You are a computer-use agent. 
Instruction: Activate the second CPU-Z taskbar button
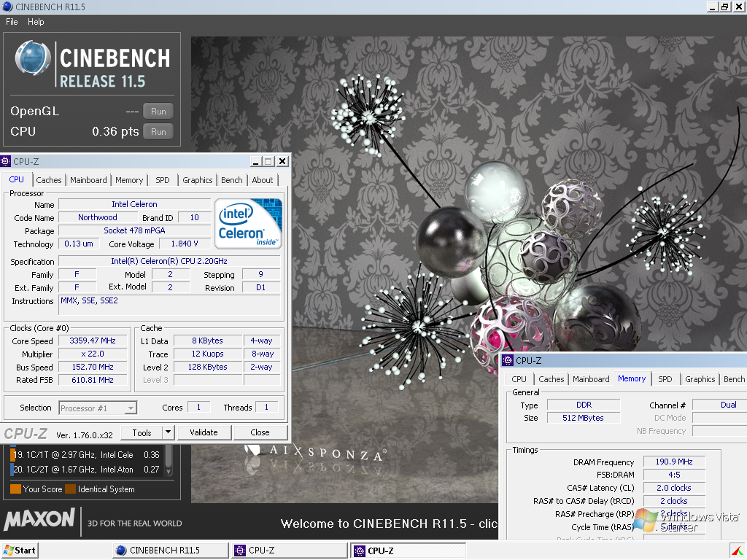[x=409, y=551]
